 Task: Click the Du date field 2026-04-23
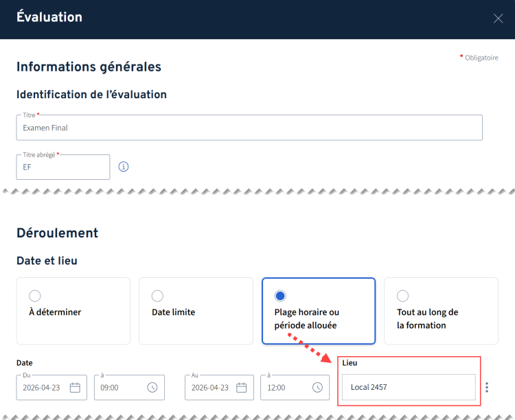43,388
